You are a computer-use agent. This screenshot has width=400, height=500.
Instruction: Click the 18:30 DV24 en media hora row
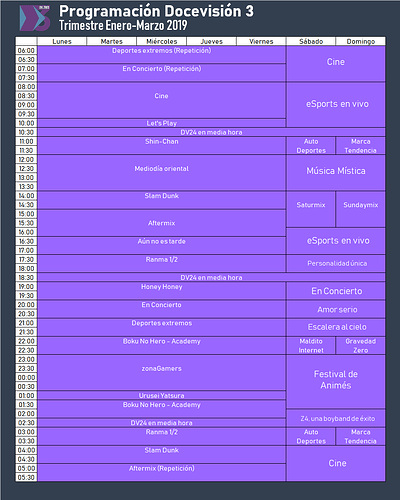(211, 277)
